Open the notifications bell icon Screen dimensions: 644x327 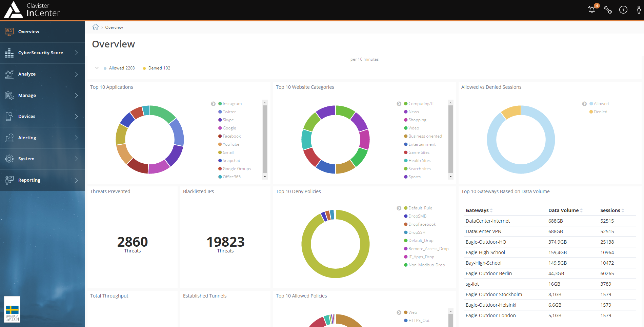coord(592,10)
